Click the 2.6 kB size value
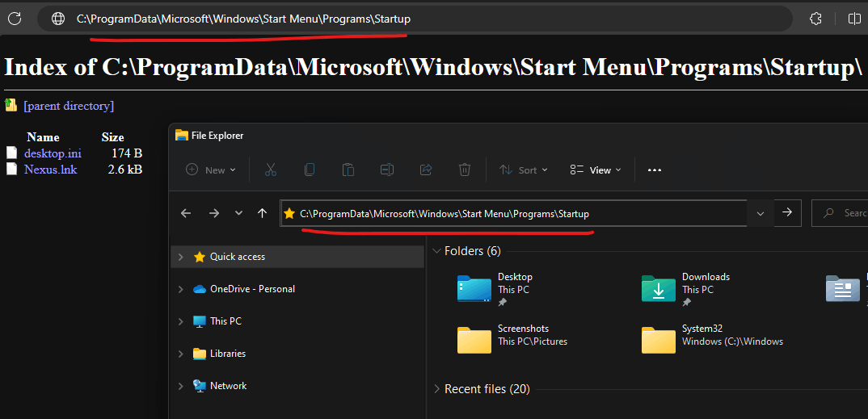This screenshot has height=419, width=868. click(125, 170)
